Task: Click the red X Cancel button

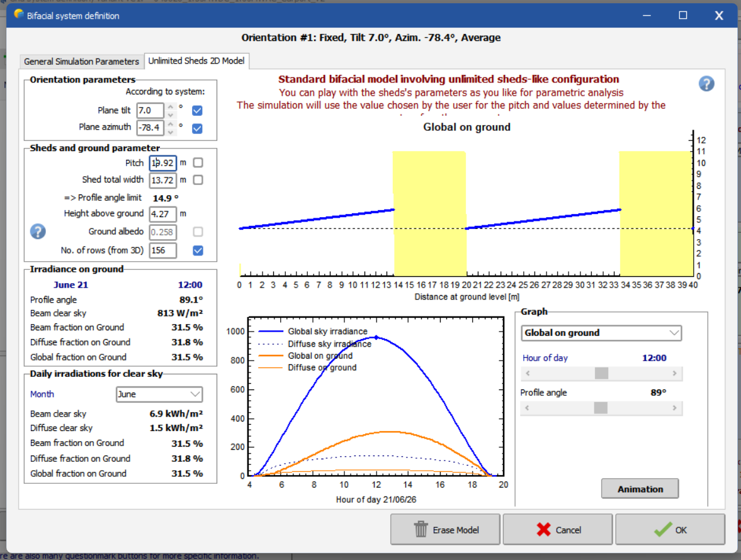Action: [557, 530]
